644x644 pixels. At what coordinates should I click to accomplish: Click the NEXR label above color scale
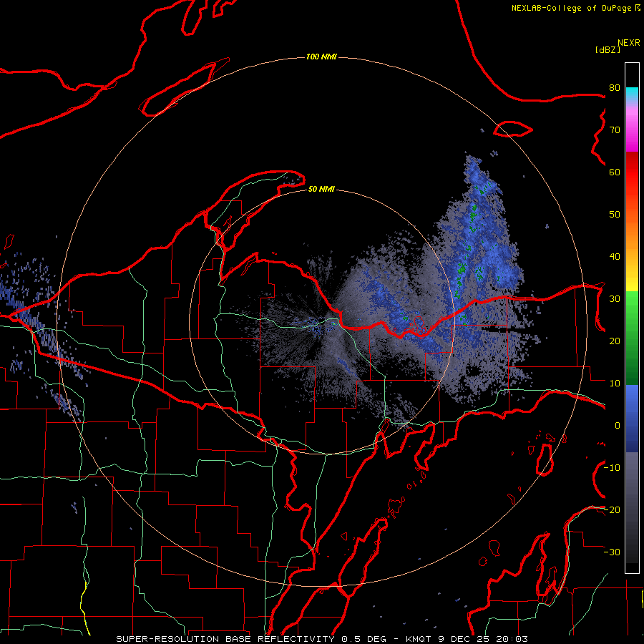[629, 43]
